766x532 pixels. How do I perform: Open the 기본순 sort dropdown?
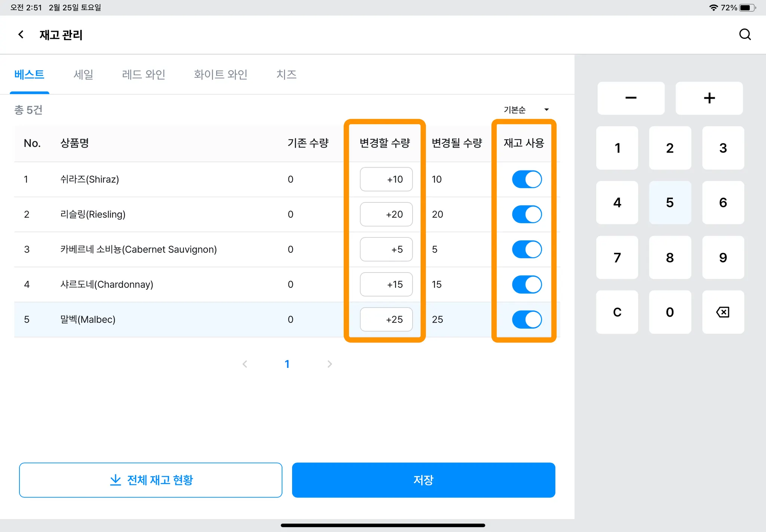526,110
